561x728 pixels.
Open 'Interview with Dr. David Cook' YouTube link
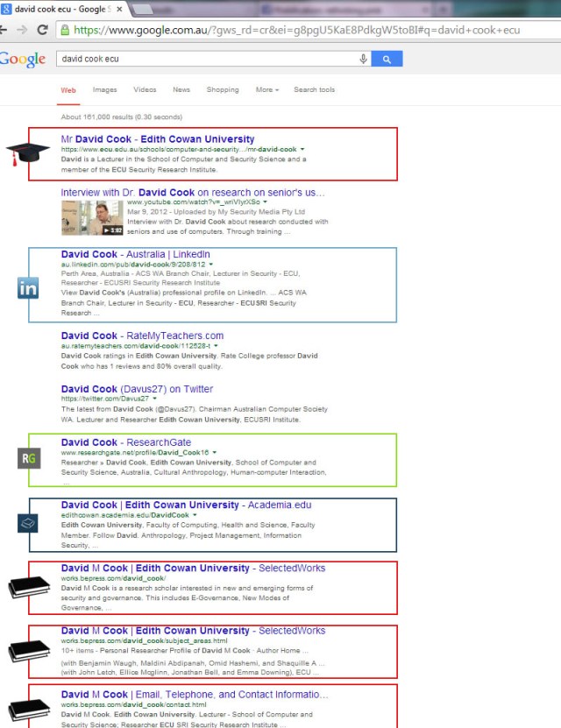193,192
